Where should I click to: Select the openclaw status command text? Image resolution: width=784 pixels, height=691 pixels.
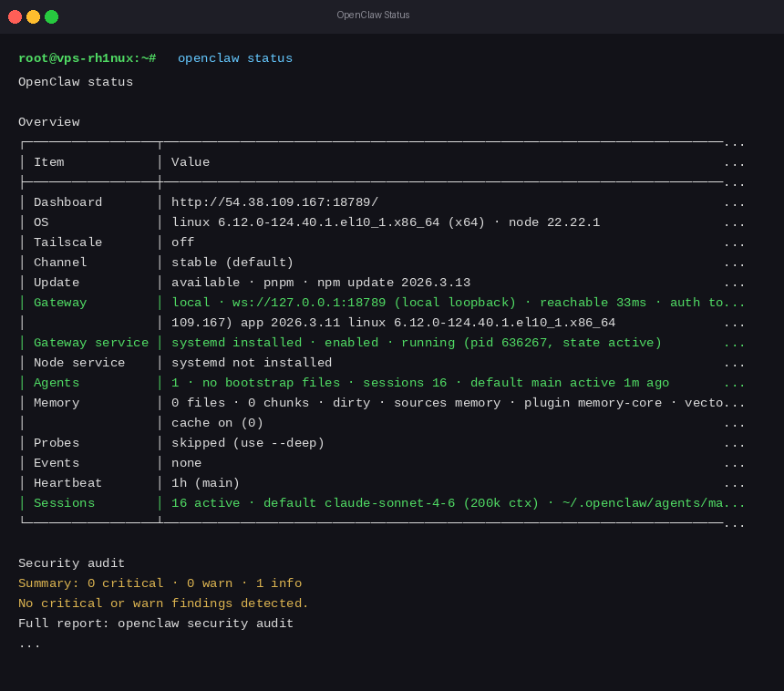(234, 57)
